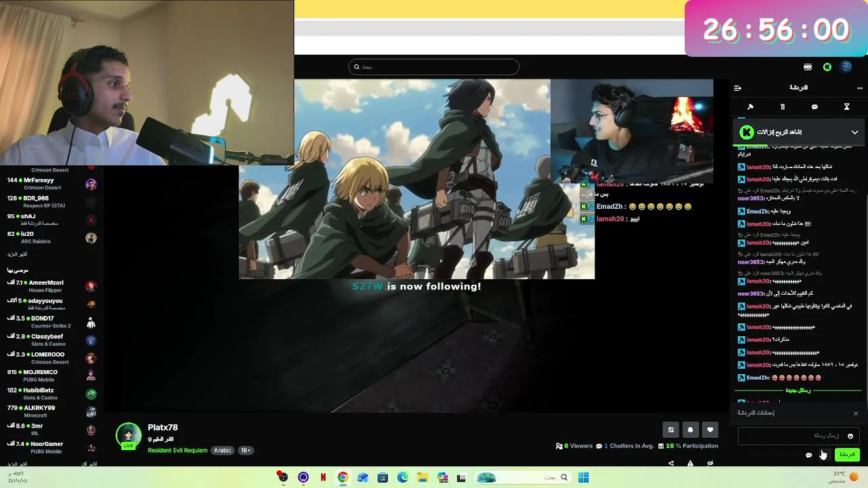
Task: Click the trash clear-chat icon
Action: pyautogui.click(x=783, y=107)
